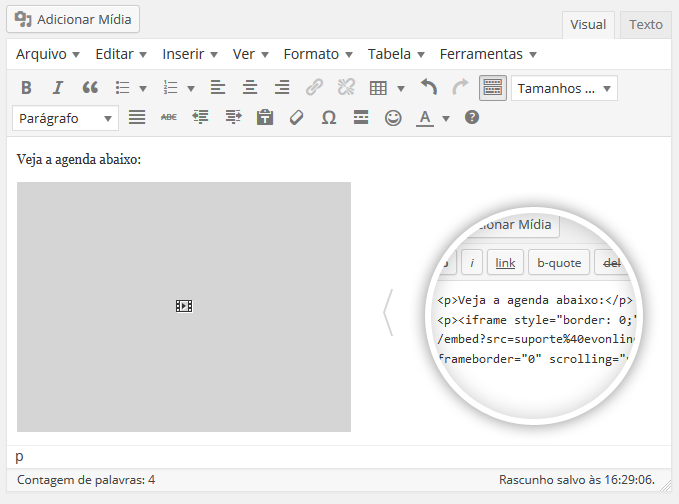Toggle the toolbar kitchen sink

coord(493,88)
